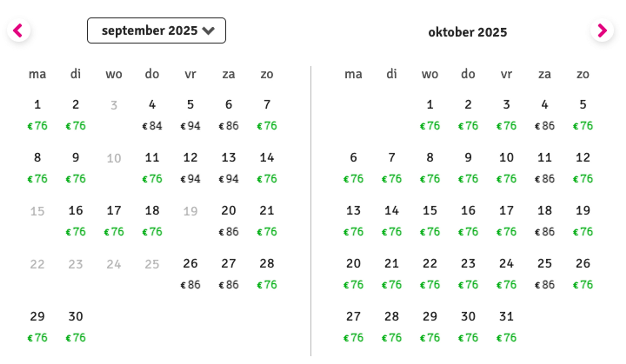Select October 31 date
This screenshot has width=626, height=364.
(x=507, y=327)
